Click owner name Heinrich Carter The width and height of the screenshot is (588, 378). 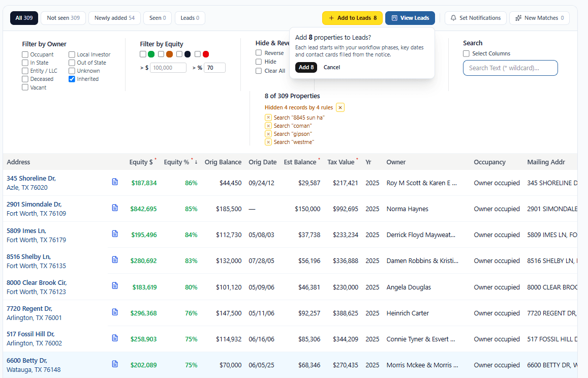coord(408,313)
